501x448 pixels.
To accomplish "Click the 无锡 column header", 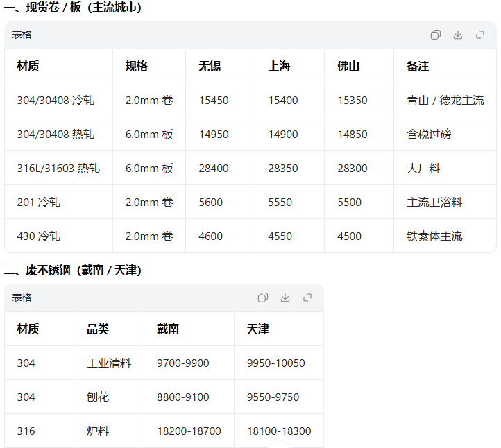I will 210,66.
